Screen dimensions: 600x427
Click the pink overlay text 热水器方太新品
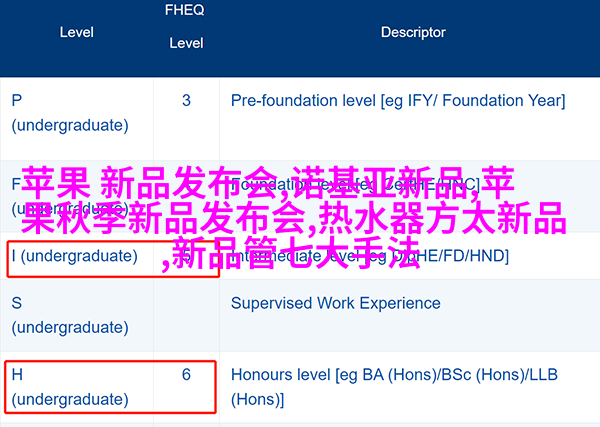tap(442, 218)
